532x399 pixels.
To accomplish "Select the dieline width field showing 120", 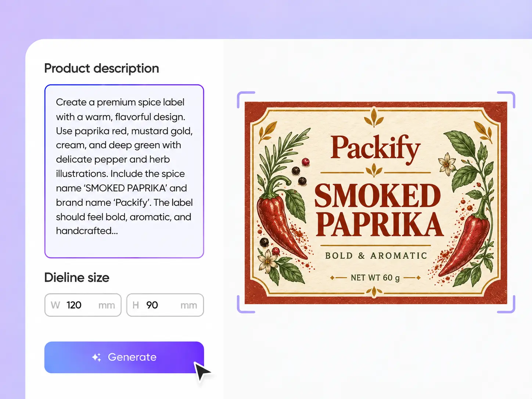I will tap(83, 305).
